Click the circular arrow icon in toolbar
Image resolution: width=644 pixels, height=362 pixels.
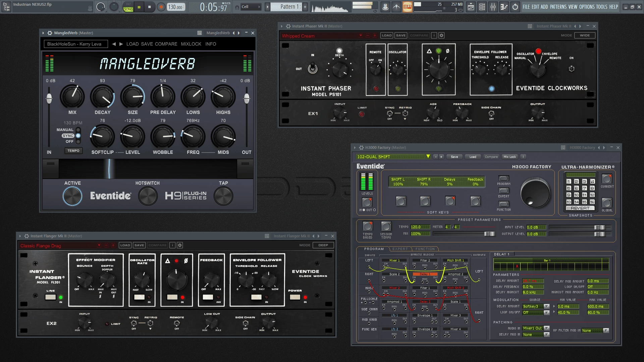point(515,7)
